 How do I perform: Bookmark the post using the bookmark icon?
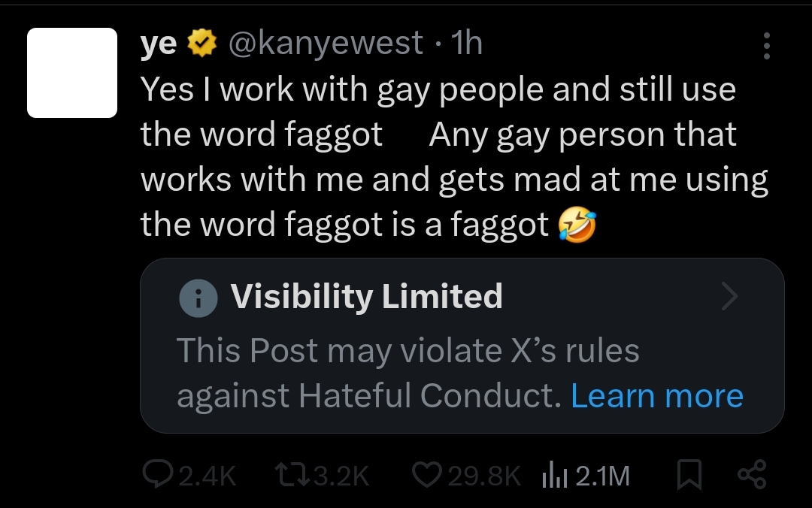pyautogui.click(x=689, y=475)
